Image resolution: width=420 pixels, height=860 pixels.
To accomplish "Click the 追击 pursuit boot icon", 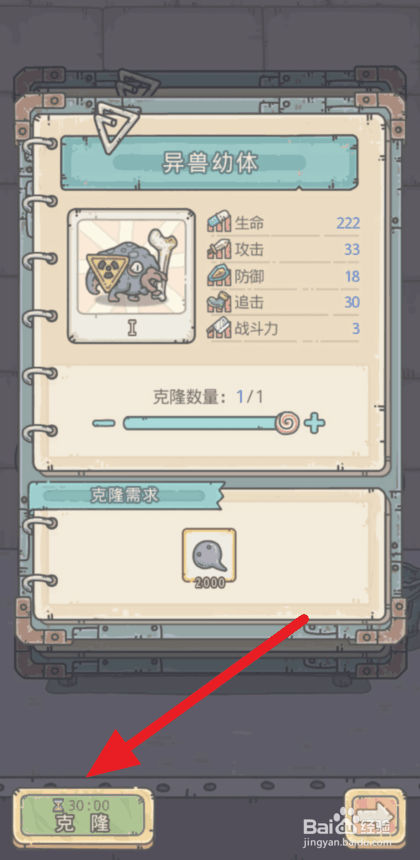I will tap(219, 302).
